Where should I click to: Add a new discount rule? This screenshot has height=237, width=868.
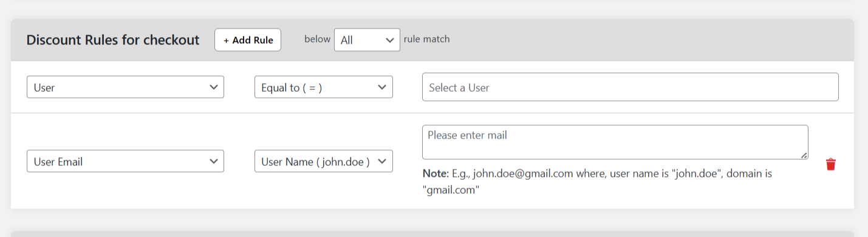pos(248,40)
